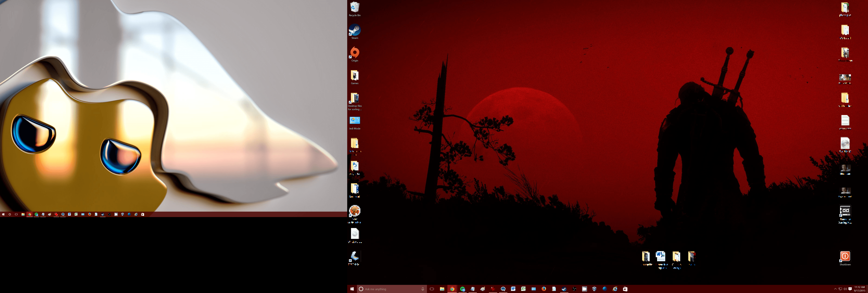Launch Spotify from the taskbar
The height and width of the screenshot is (293, 868).
[x=462, y=289]
